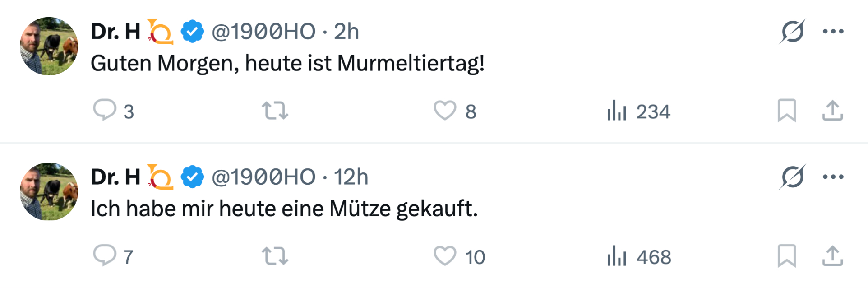Bookmark the Murmeltiertag tweet

[786, 111]
